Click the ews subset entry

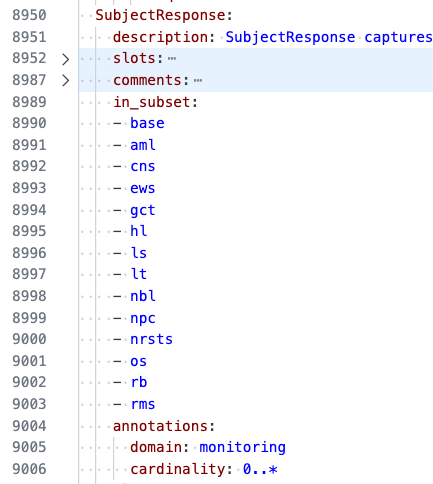click(143, 188)
